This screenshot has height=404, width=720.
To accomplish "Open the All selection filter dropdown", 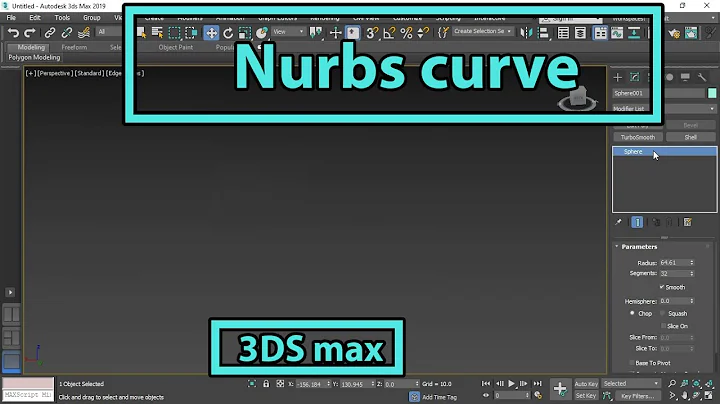I will coord(109,32).
